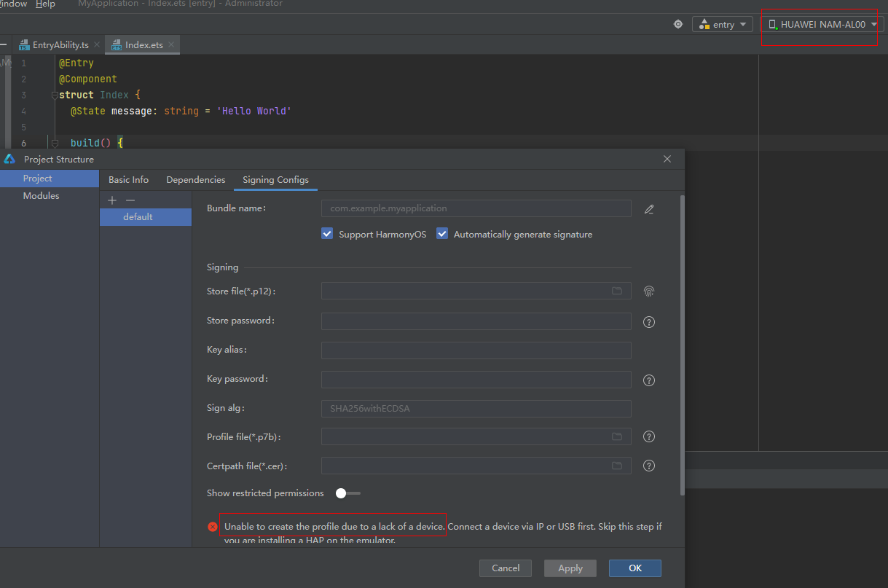Add a new signing config with plus icon

coord(112,200)
